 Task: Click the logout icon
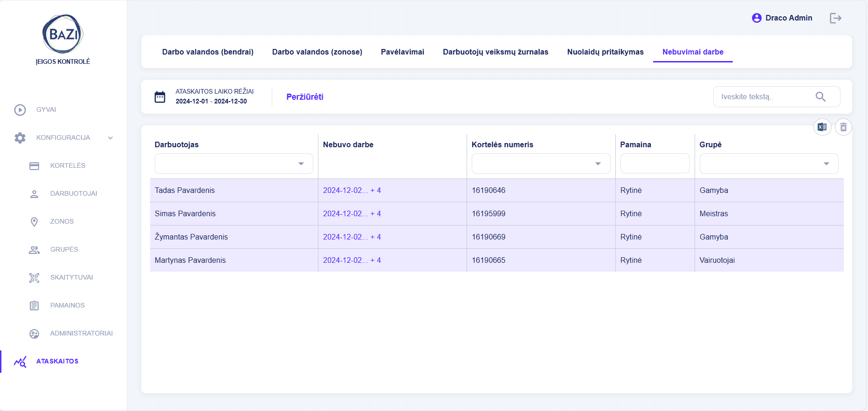835,18
